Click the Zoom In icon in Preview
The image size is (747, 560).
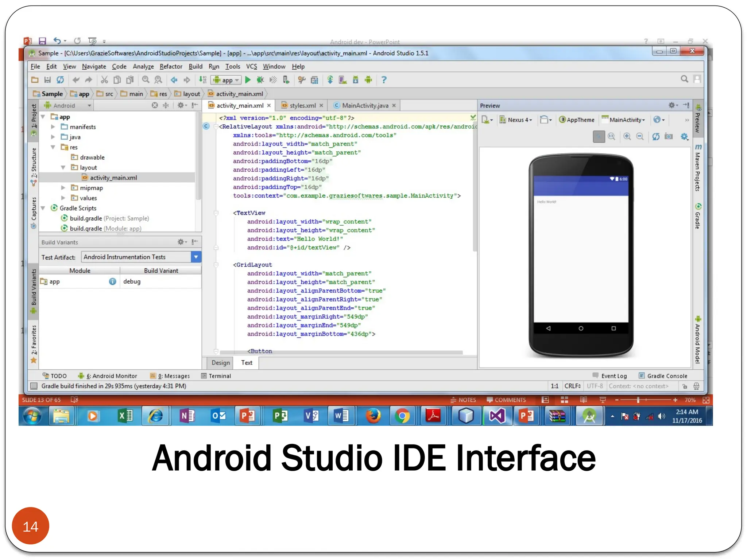[627, 136]
